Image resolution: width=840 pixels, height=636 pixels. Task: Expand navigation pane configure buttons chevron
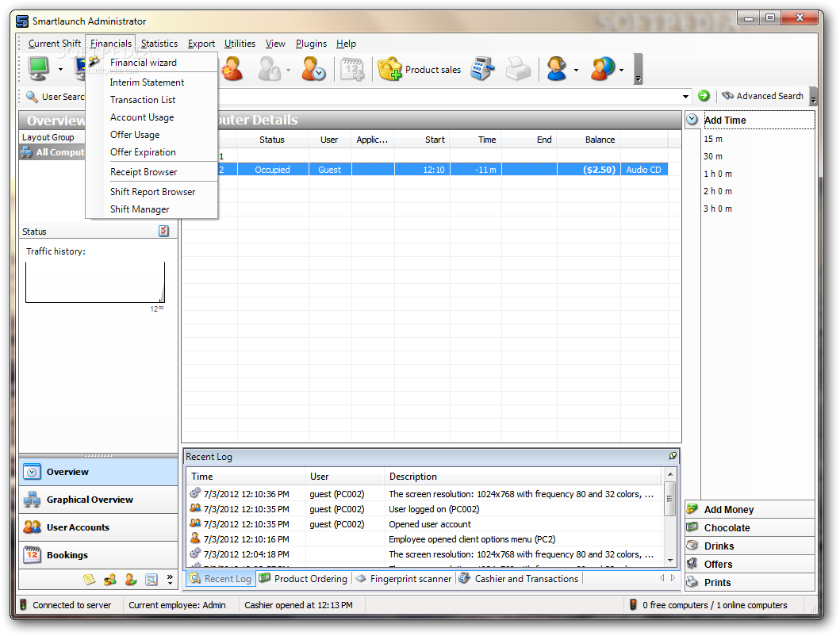click(170, 579)
